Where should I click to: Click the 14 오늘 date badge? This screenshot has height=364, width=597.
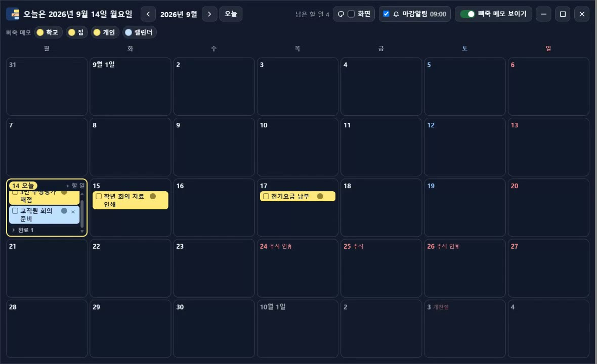point(23,186)
